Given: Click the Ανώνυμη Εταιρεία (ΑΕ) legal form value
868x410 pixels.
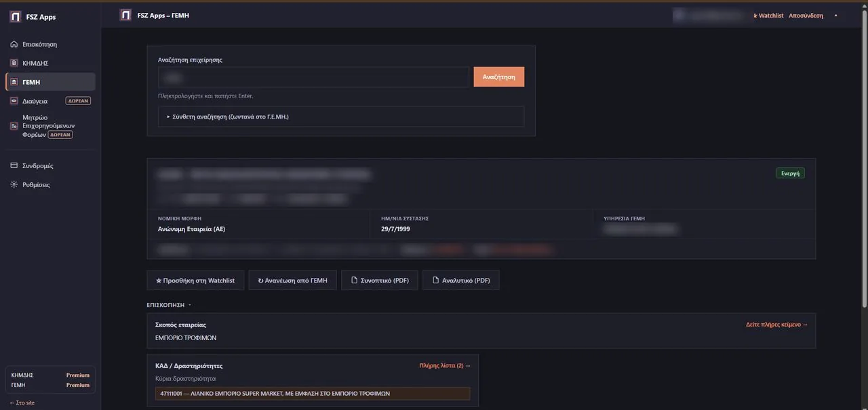Looking at the screenshot, I should 191,229.
